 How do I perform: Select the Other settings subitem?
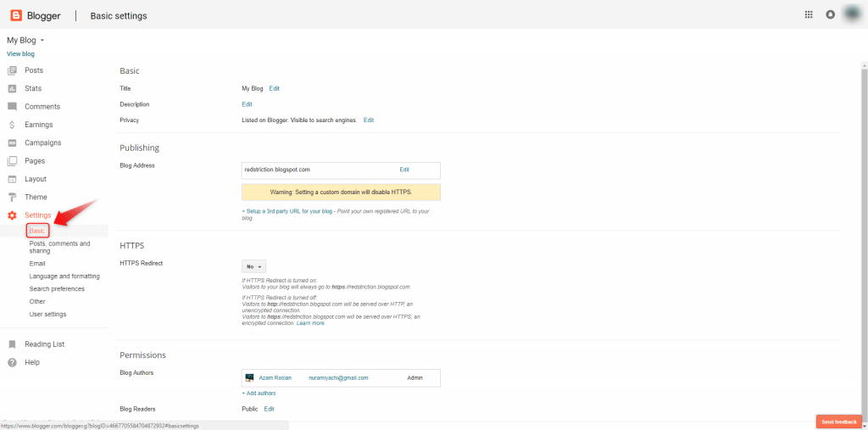pyautogui.click(x=37, y=301)
